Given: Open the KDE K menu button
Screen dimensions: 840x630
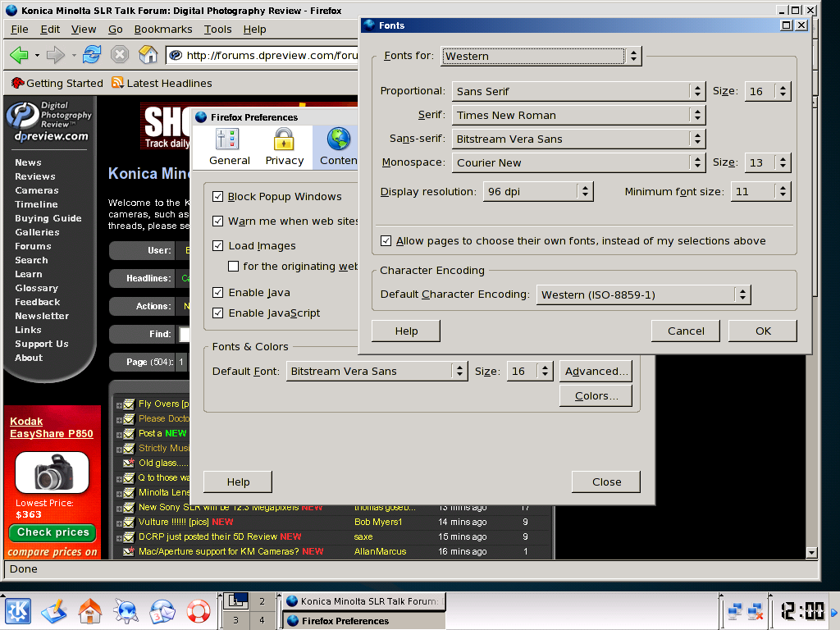Looking at the screenshot, I should click(x=18, y=611).
